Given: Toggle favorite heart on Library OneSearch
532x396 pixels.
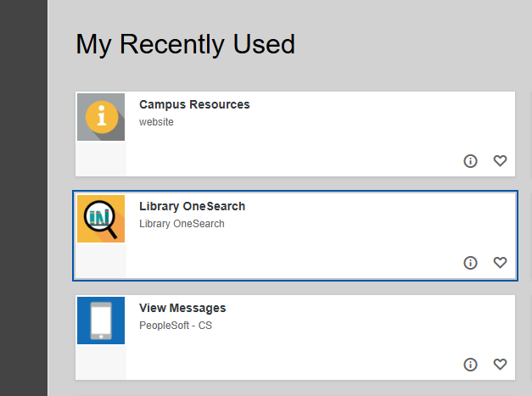Looking at the screenshot, I should pyautogui.click(x=500, y=263).
